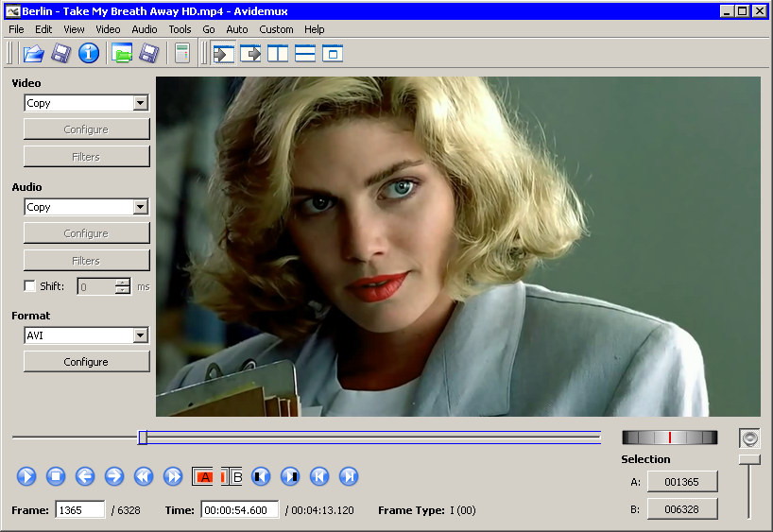Image resolution: width=773 pixels, height=532 pixels.
Task: Click the total duration text 00:04:13.120
Action: click(322, 510)
